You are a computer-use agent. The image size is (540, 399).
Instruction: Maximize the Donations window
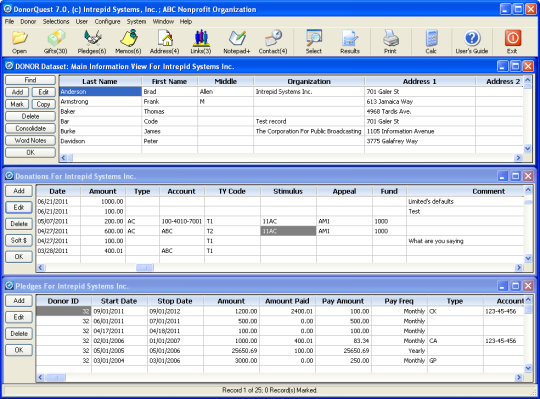click(x=516, y=176)
